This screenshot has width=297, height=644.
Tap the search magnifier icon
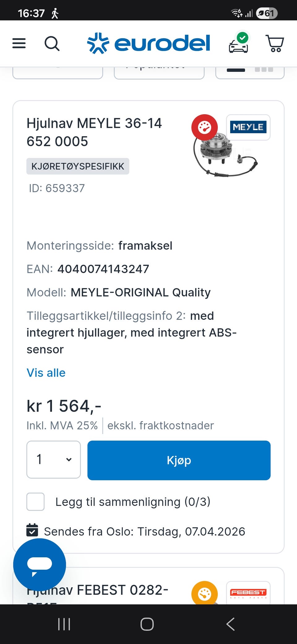pos(52,43)
